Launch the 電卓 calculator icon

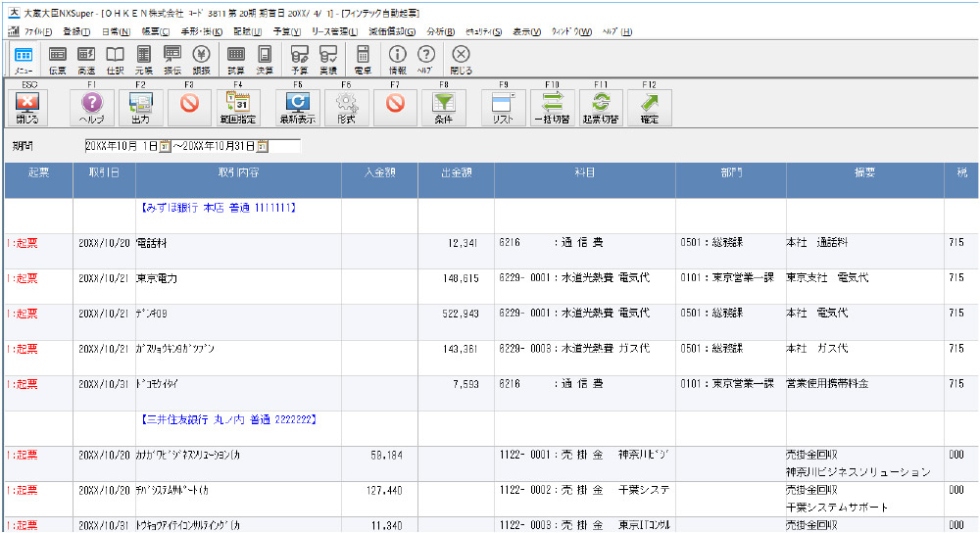click(364, 60)
